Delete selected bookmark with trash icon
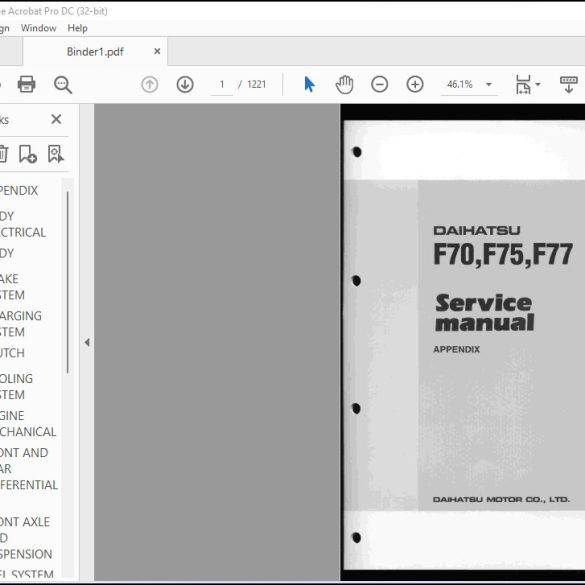Image resolution: width=585 pixels, height=585 pixels. click(x=3, y=154)
